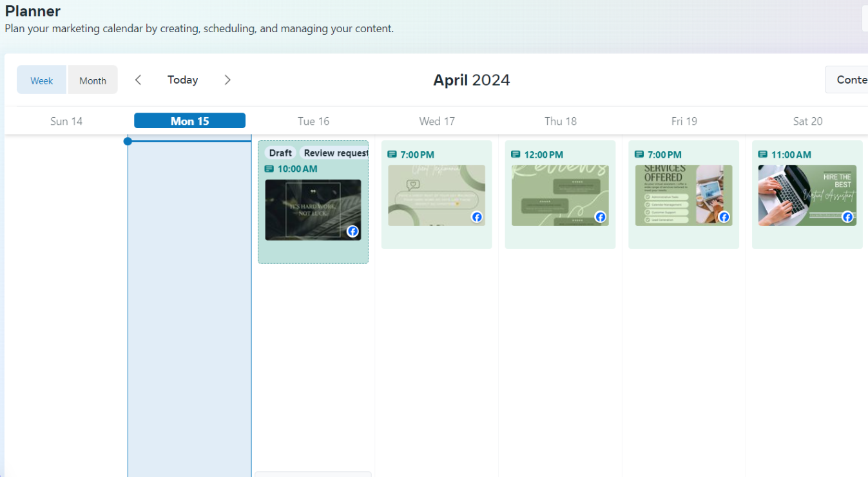Click the Facebook icon on Saturday's post
The image size is (868, 477).
[x=848, y=217]
